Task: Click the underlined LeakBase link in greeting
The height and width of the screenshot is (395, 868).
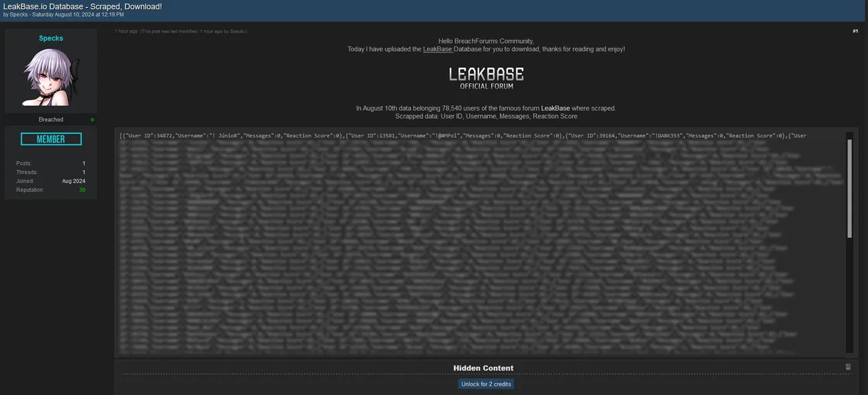Action: coord(437,49)
